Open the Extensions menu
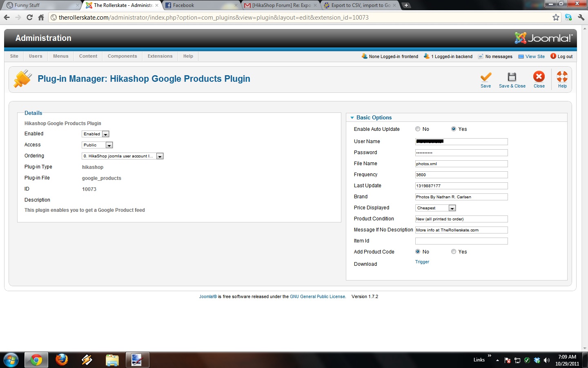 (160, 56)
